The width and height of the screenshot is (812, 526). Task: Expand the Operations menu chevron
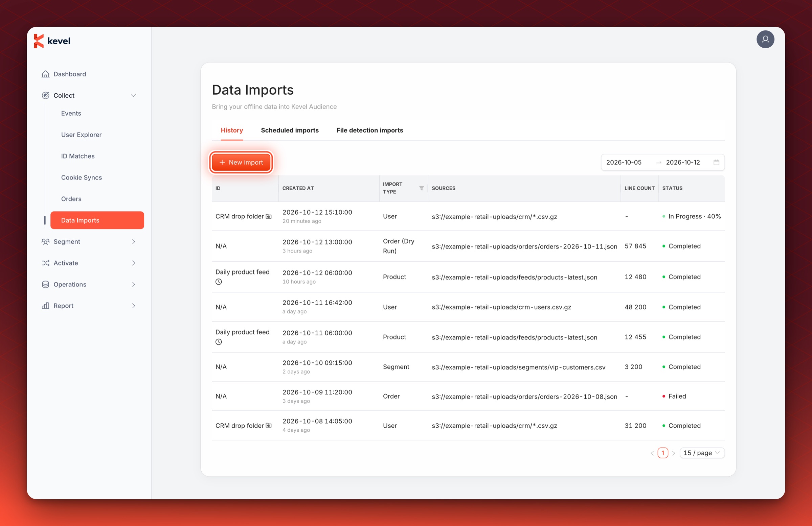pos(133,284)
